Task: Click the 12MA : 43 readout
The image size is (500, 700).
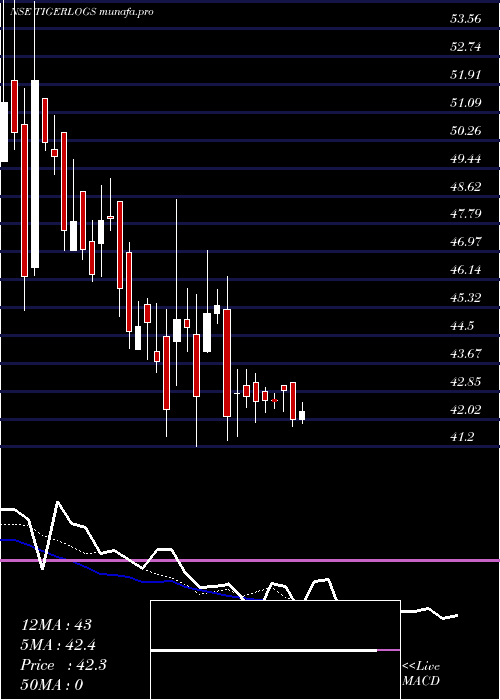Action: click(x=56, y=625)
